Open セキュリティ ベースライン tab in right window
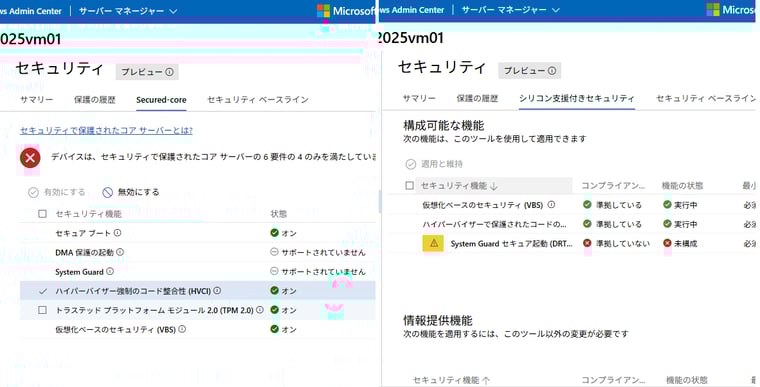 [x=706, y=98]
